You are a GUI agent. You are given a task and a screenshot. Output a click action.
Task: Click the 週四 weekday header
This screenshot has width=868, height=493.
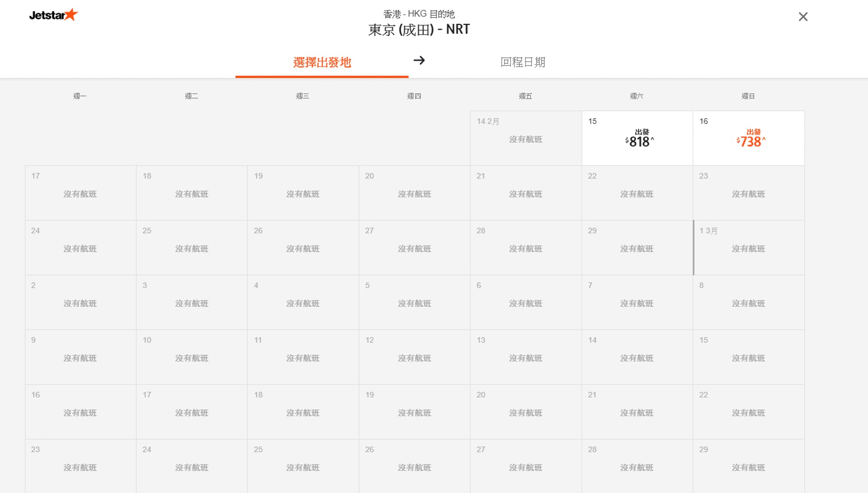tap(414, 96)
